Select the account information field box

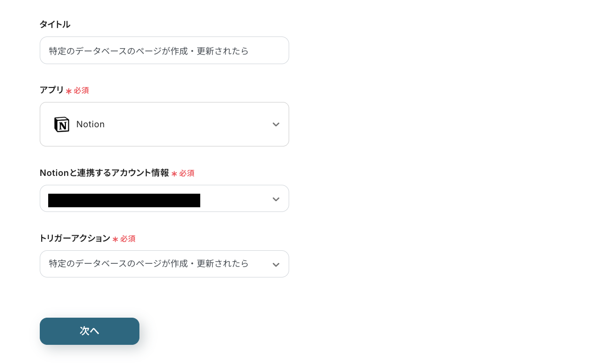tap(164, 198)
